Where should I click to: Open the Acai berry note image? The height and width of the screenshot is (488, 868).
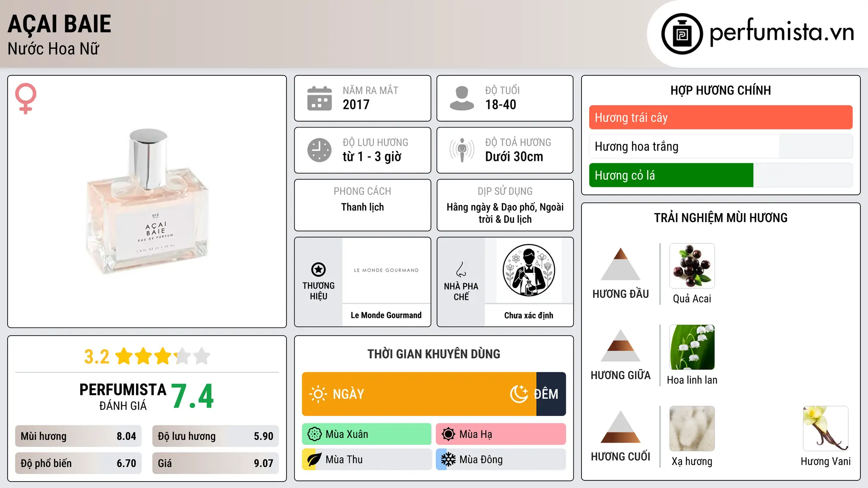(x=692, y=266)
